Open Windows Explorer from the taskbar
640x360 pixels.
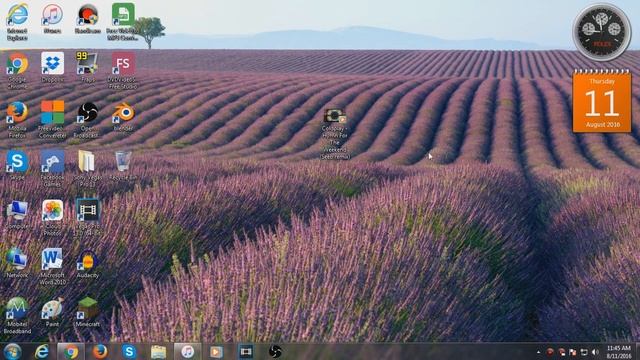[x=158, y=351]
